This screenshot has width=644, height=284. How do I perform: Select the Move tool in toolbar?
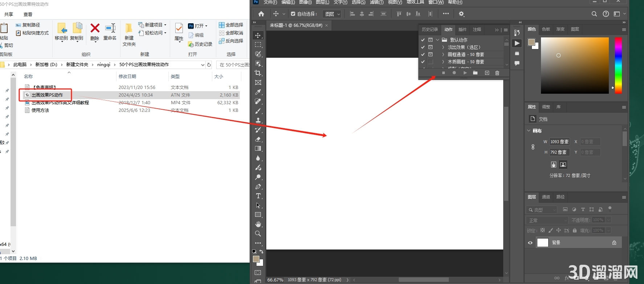(258, 35)
